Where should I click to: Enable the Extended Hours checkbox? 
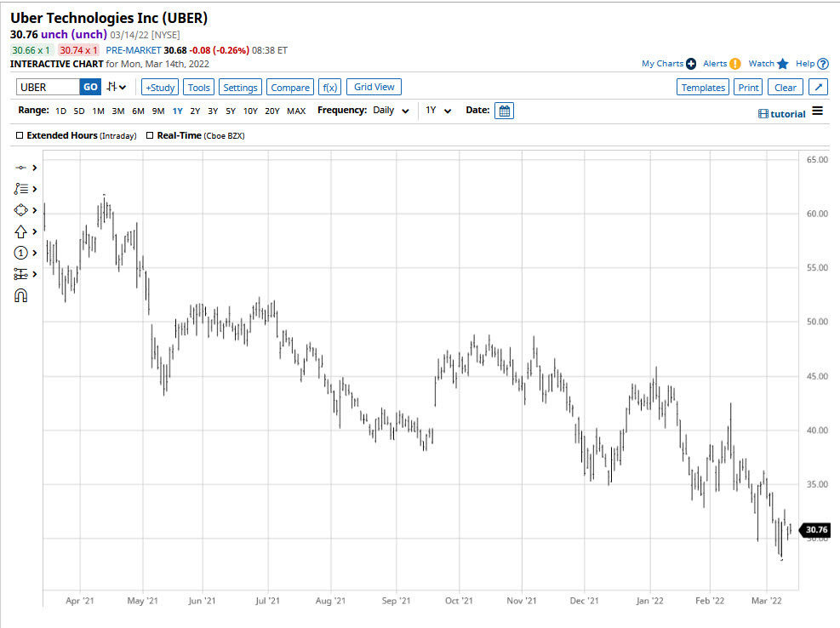[20, 135]
